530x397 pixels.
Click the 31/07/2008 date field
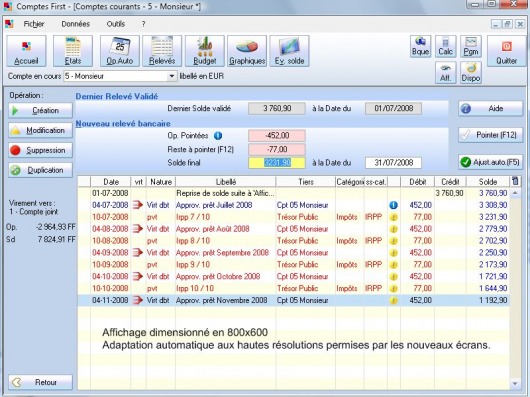[393, 163]
